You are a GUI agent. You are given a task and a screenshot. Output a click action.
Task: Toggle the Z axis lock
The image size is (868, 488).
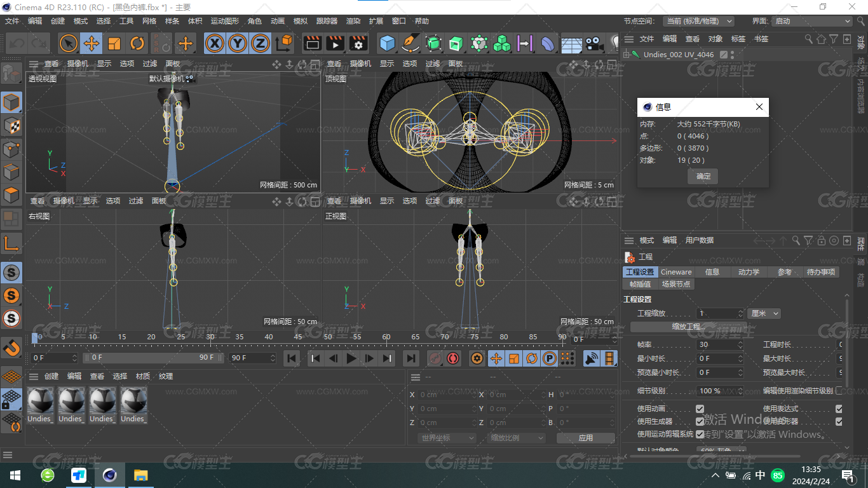(260, 44)
